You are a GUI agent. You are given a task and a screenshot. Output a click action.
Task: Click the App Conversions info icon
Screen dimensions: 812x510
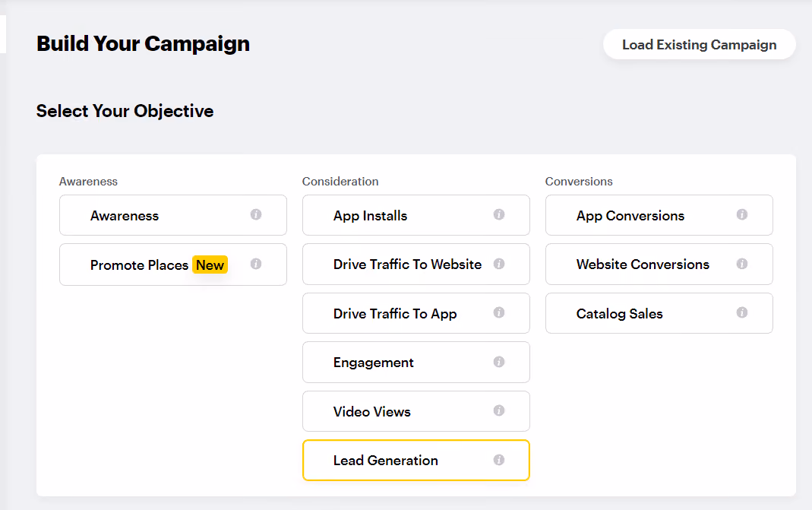tap(741, 214)
